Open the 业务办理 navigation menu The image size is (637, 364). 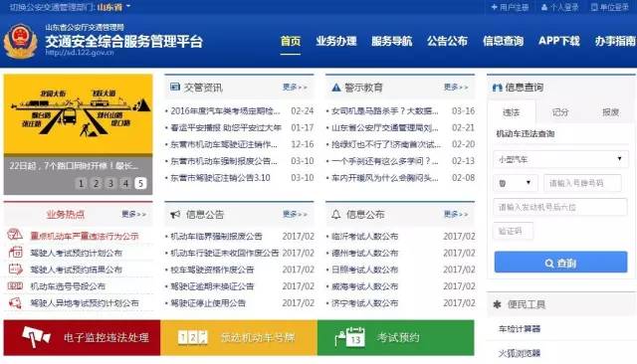point(336,41)
